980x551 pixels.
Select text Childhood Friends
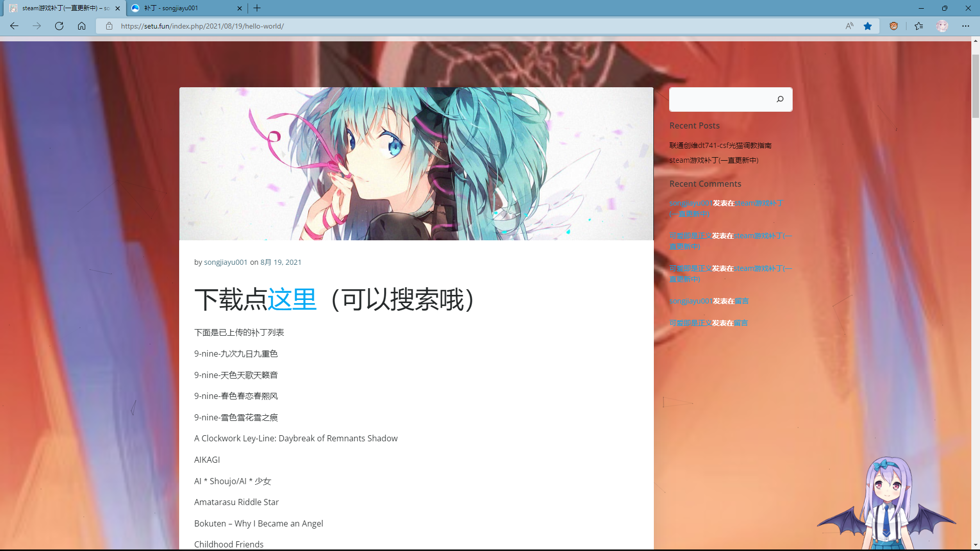229,544
